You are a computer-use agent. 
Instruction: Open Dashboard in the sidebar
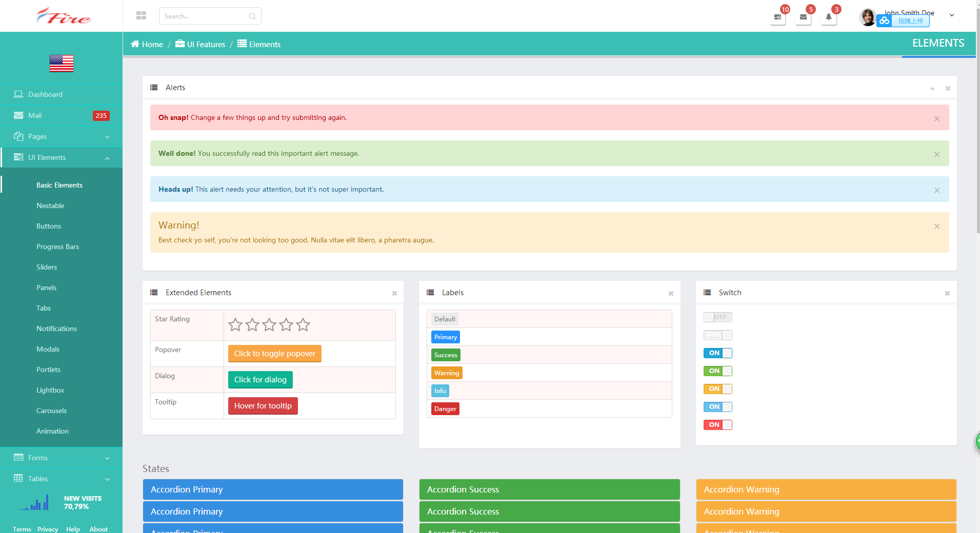[x=62, y=94]
